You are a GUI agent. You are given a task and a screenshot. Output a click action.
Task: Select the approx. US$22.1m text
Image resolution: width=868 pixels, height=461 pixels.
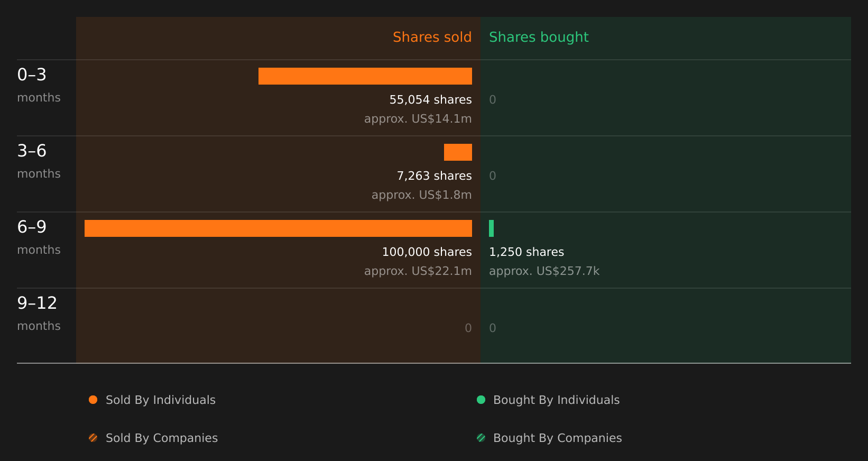click(x=418, y=271)
